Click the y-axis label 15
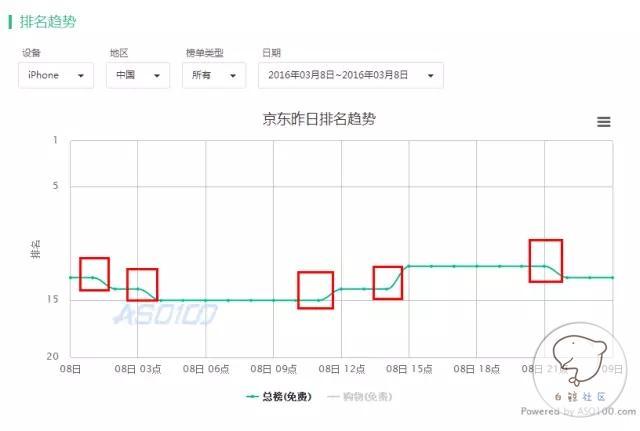 point(53,299)
